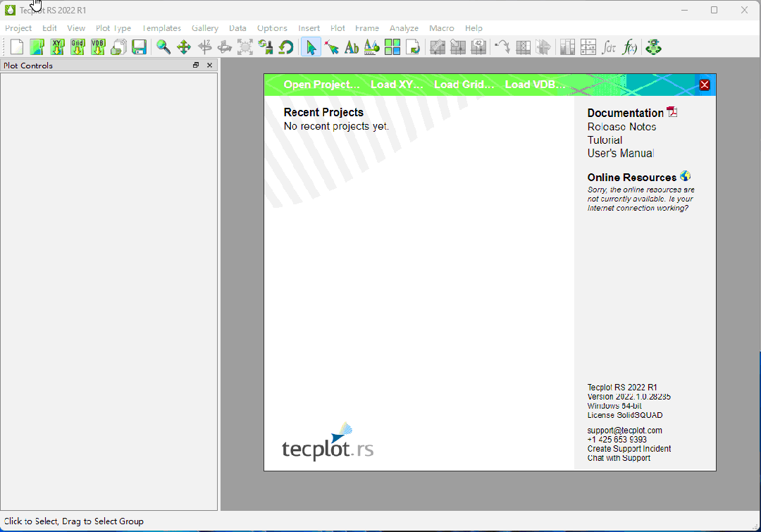
Task: Close the welcome screen with red X
Action: pyautogui.click(x=705, y=85)
